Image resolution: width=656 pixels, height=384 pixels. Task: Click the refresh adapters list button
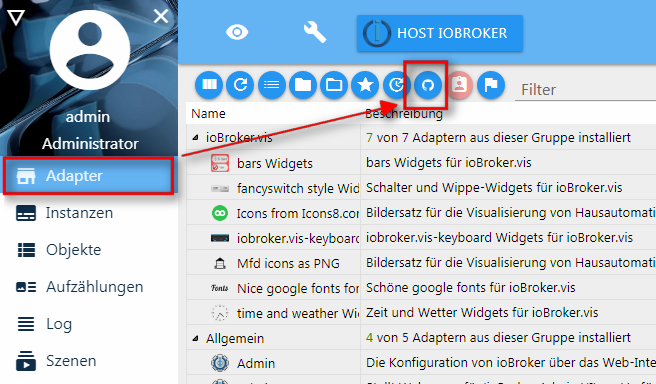click(x=240, y=85)
